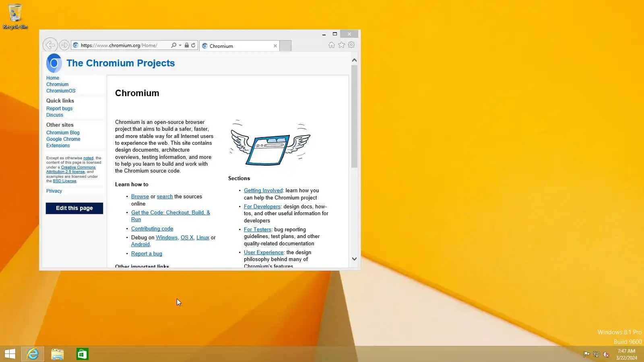Open File Explorer from the taskbar
The height and width of the screenshot is (362, 644).
pyautogui.click(x=58, y=354)
